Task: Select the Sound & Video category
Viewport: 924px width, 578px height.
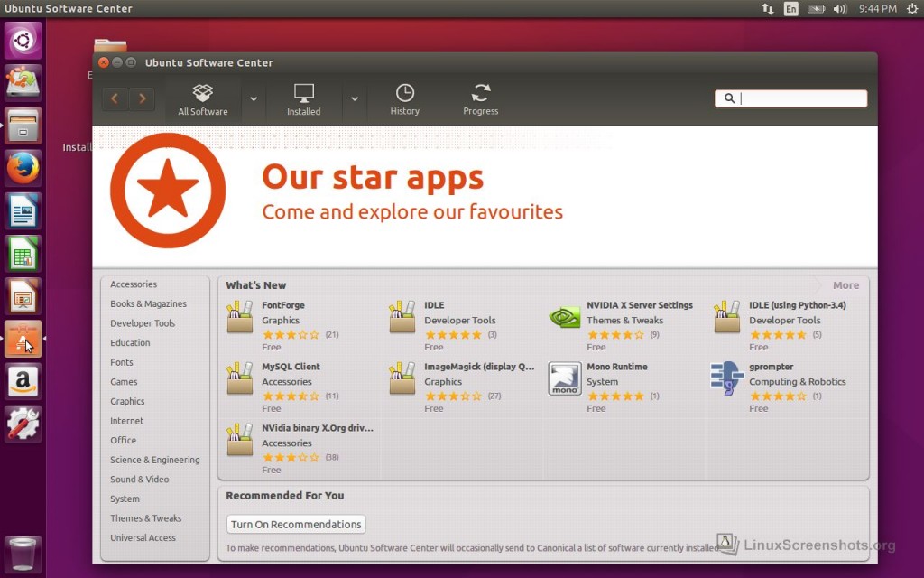Action: click(139, 480)
